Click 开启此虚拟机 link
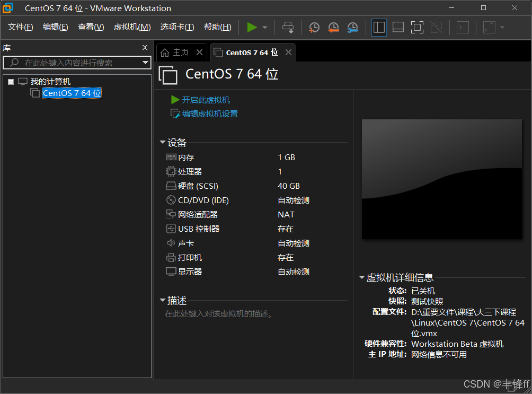532x394 pixels. [206, 100]
